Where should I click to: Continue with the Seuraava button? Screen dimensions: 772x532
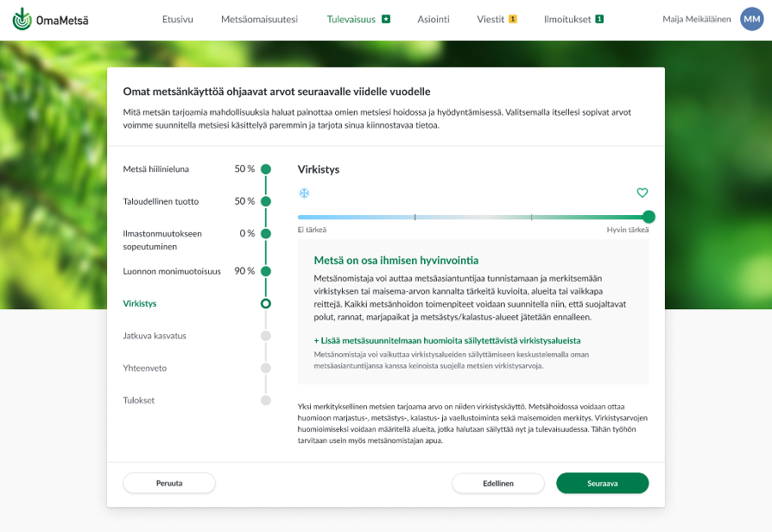coord(603,484)
